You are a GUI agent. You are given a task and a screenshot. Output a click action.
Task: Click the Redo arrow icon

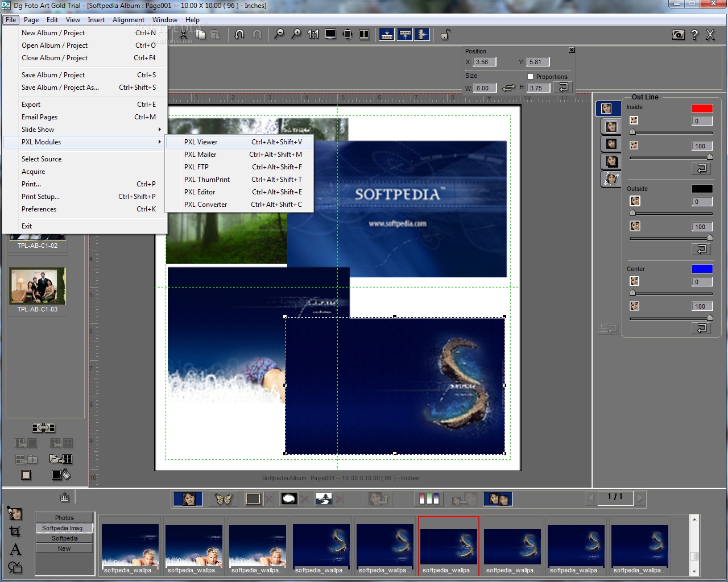(257, 35)
